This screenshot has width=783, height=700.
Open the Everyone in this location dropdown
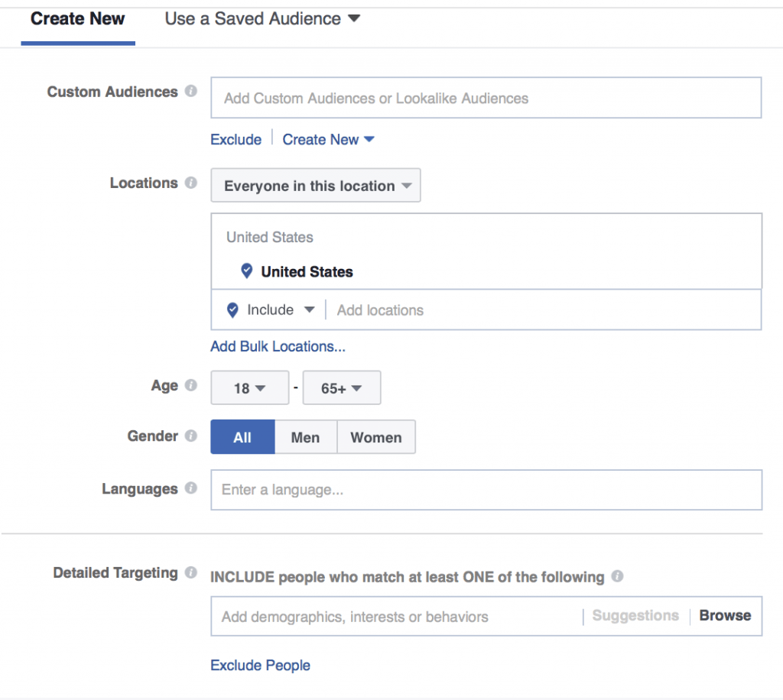(x=316, y=186)
